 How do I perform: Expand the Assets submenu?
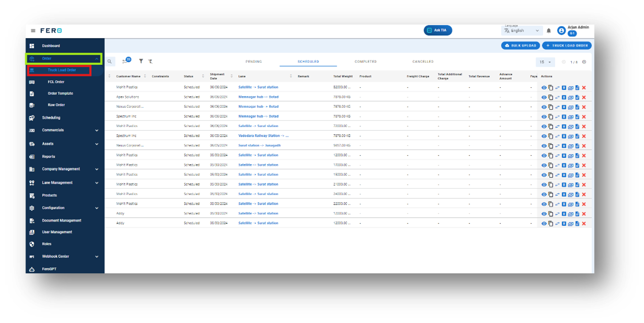point(97,144)
